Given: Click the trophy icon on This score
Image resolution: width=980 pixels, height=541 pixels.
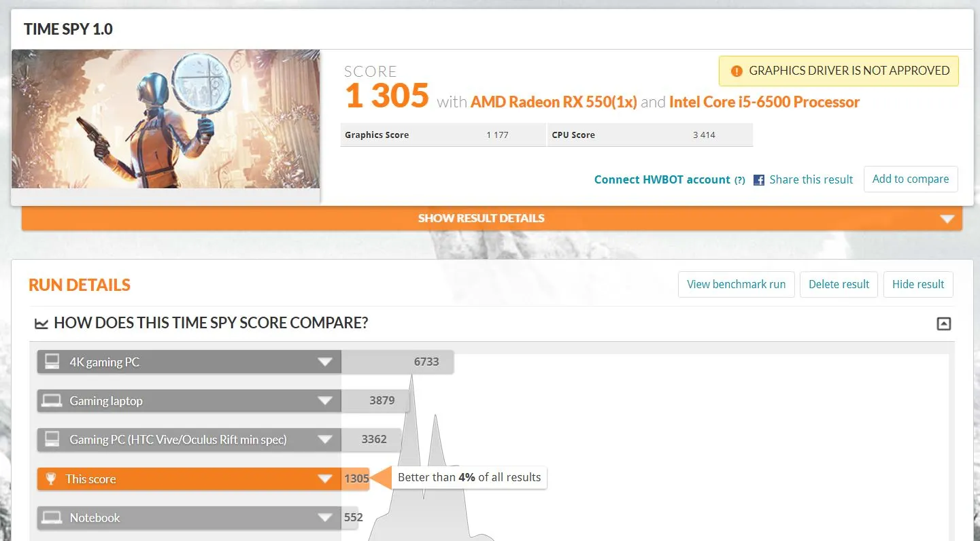Looking at the screenshot, I should point(51,479).
